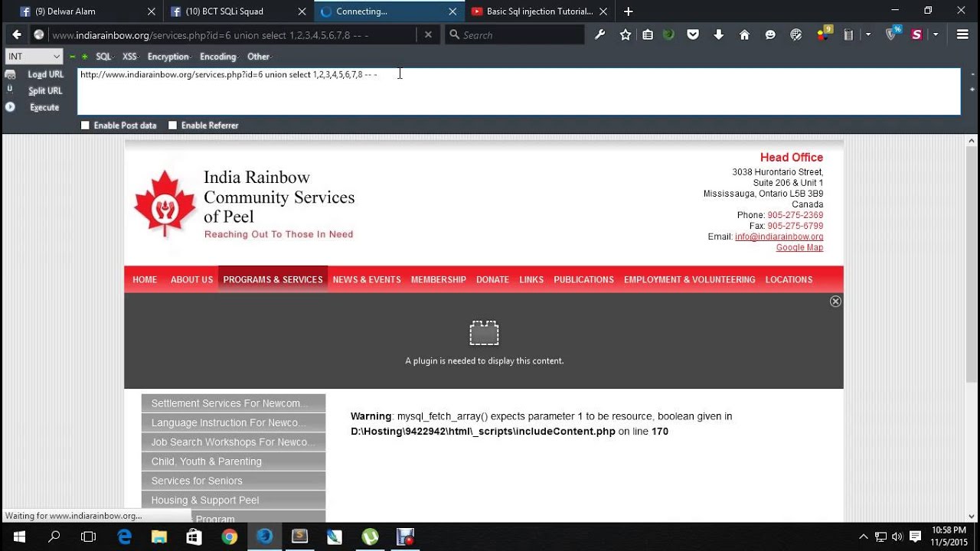Open a new browser tab
Viewport: 980px width, 551px height.
click(629, 11)
